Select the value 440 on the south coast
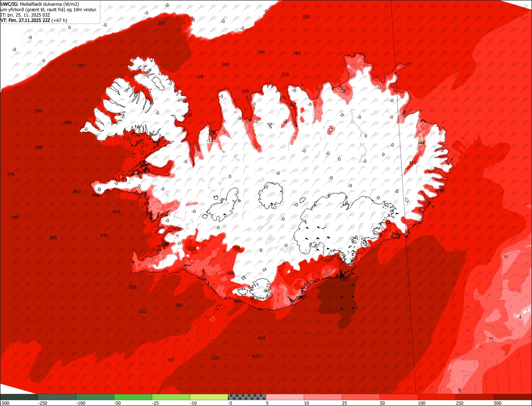The height and width of the screenshot is (406, 532). click(x=237, y=301)
